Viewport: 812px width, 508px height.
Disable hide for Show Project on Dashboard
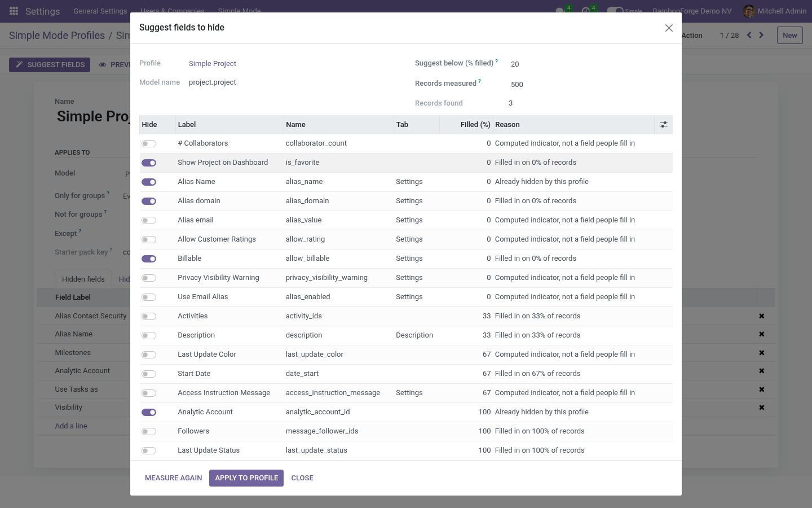click(149, 163)
